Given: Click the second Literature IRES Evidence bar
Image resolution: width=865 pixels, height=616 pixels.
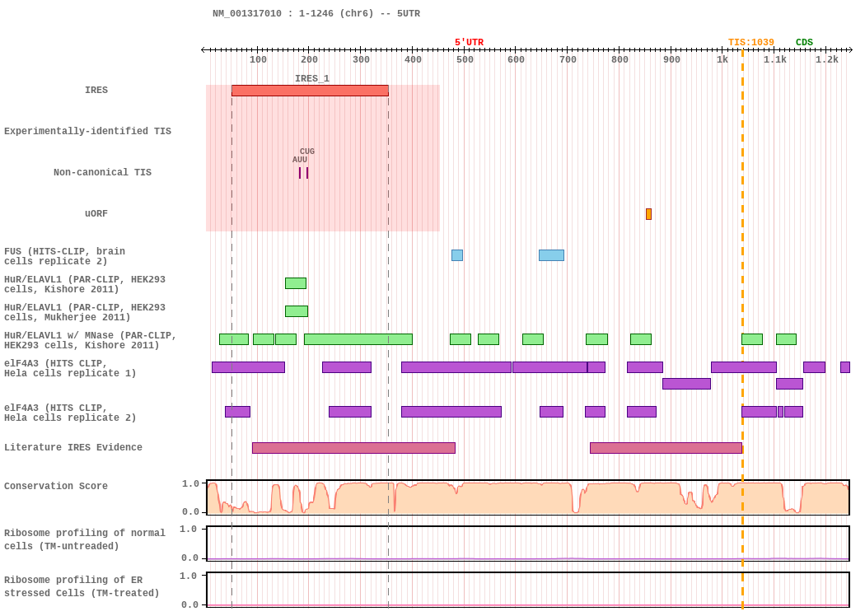Looking at the screenshot, I should pyautogui.click(x=666, y=448).
